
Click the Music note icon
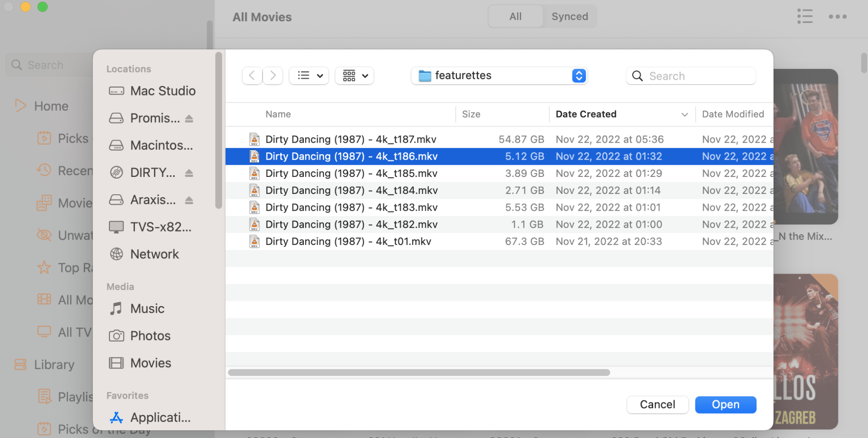click(116, 309)
